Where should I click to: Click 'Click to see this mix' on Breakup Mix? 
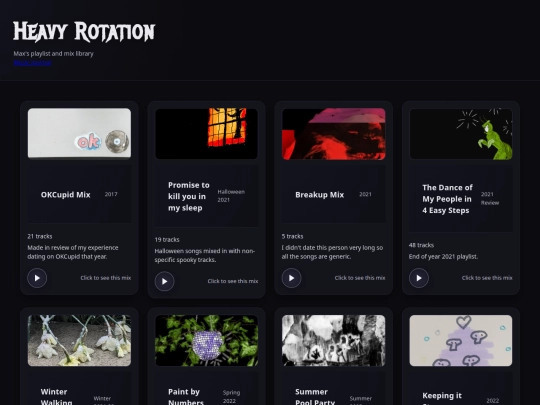[x=360, y=278]
